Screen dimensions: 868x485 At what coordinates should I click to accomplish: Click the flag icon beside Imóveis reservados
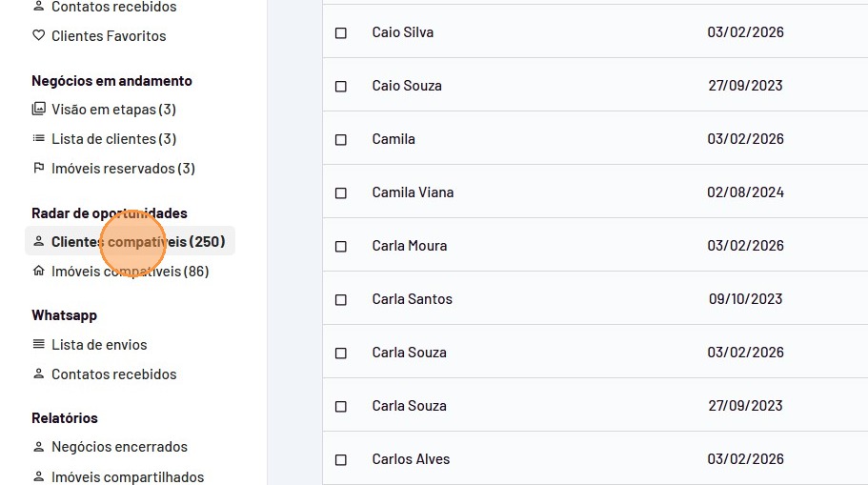[x=39, y=169]
